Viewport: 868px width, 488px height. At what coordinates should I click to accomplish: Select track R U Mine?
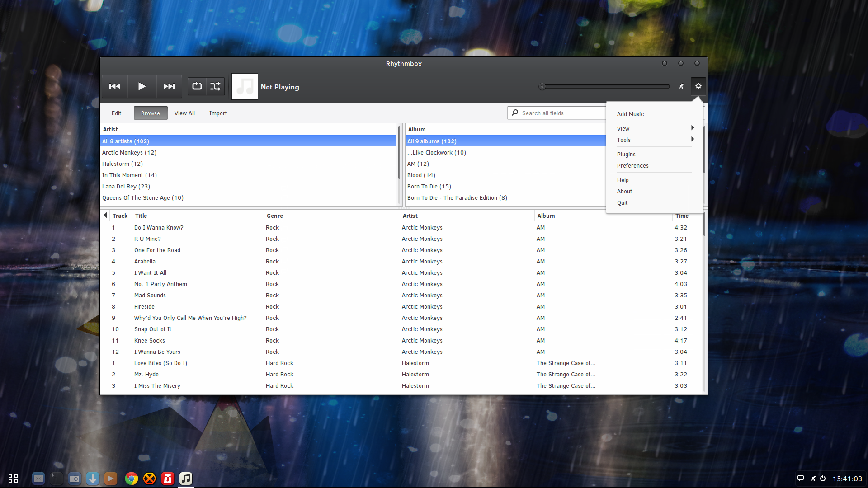click(x=401, y=239)
